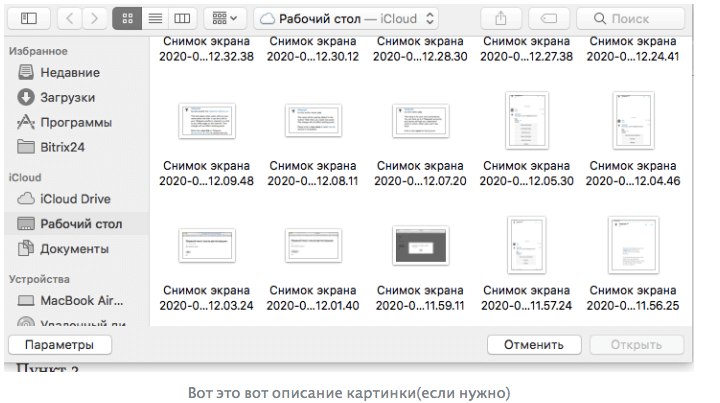Screen dimensions: 720x403
Task: Click the Программы applications icon
Action: [26, 122]
